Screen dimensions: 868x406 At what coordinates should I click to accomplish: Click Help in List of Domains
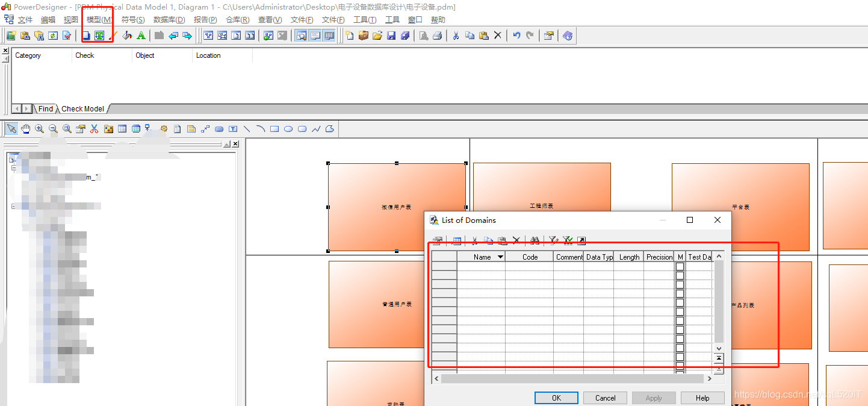point(702,398)
